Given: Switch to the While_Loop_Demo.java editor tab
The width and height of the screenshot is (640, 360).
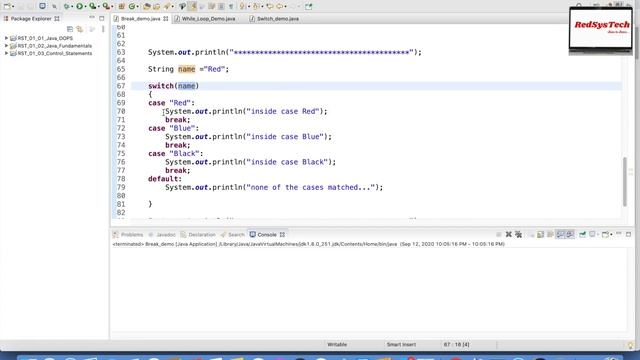Looking at the screenshot, I should (x=208, y=19).
